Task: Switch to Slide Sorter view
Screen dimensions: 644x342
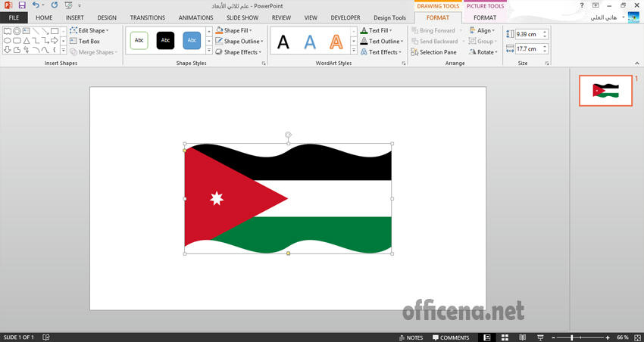Action: click(x=504, y=337)
